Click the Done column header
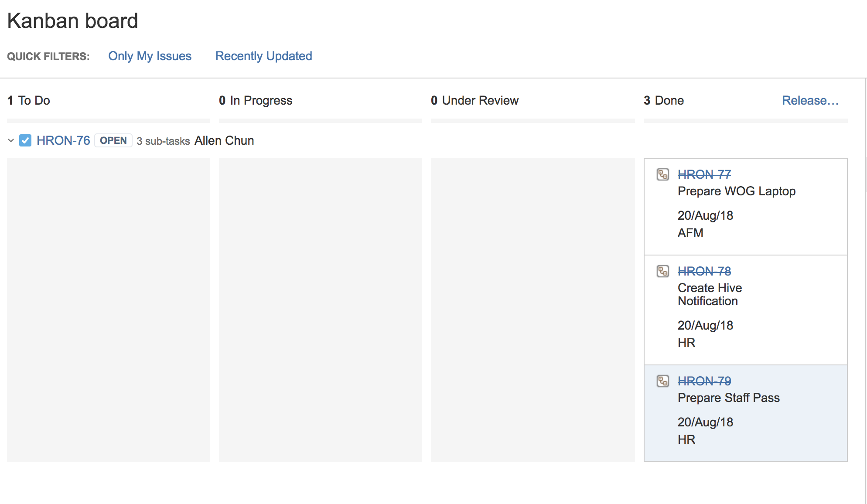 click(x=664, y=100)
